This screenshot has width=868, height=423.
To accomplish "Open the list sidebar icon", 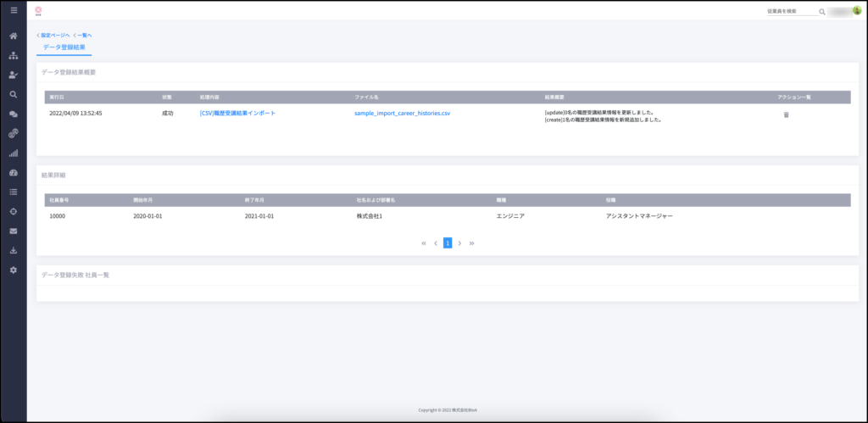I will pos(14,192).
